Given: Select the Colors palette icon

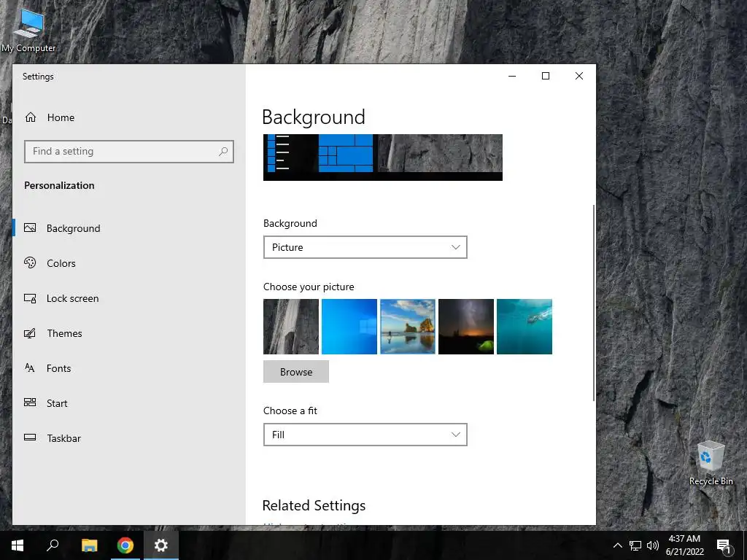Looking at the screenshot, I should point(30,262).
